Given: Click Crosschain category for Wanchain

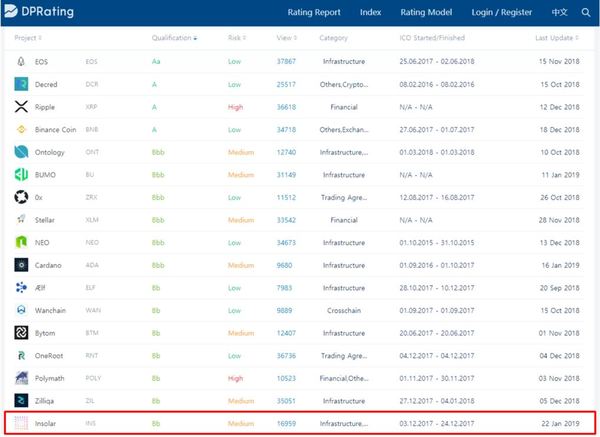Looking at the screenshot, I should (344, 310).
